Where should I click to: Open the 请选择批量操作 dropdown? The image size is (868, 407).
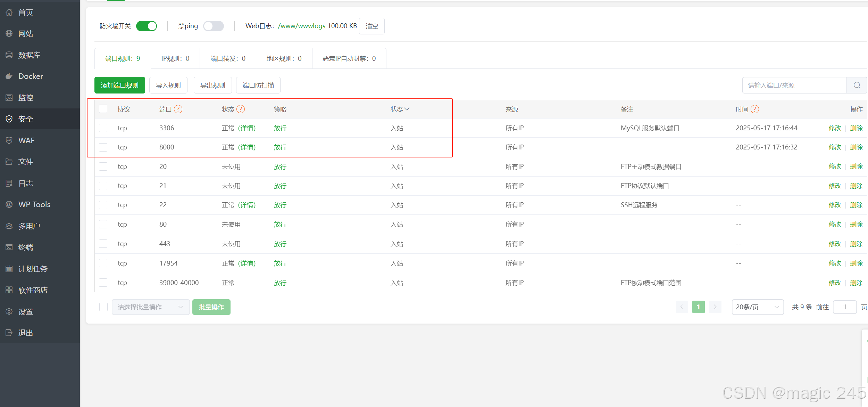coord(150,307)
